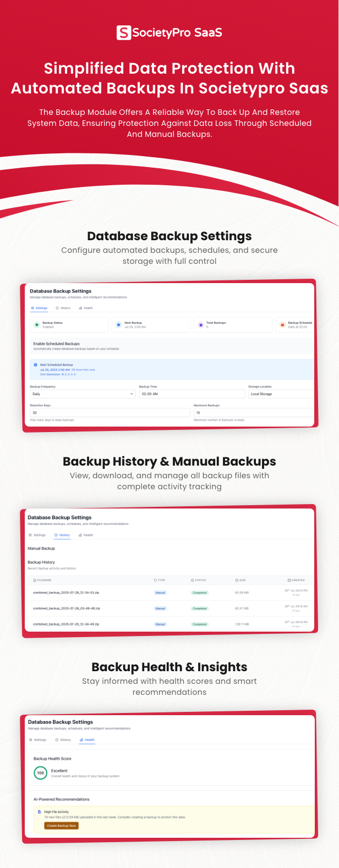
Task: Click the Backup Health & Insights heading
Action: click(x=169, y=667)
